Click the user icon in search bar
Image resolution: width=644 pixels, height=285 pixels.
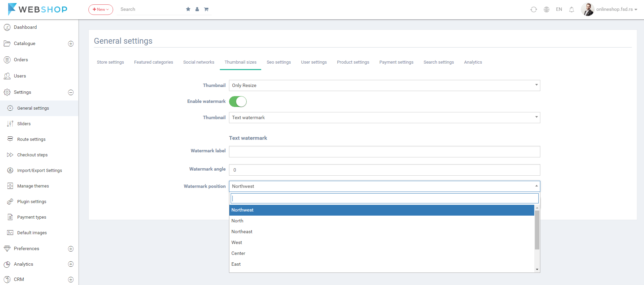pyautogui.click(x=197, y=9)
